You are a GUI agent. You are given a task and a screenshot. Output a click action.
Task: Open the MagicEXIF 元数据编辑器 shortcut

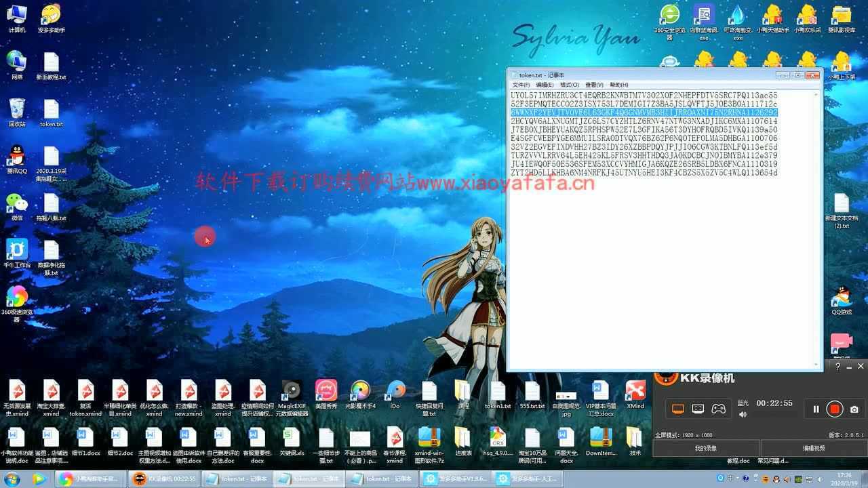(x=292, y=399)
